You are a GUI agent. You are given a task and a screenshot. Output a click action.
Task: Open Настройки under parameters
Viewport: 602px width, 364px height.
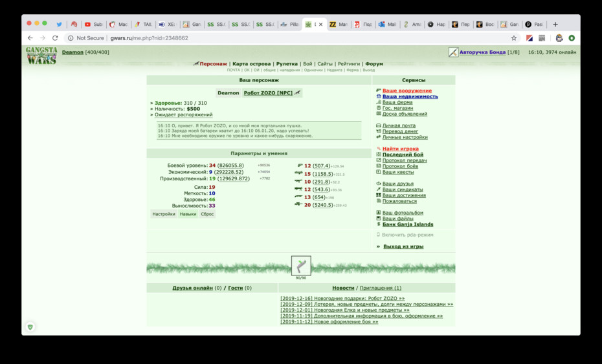coord(164,214)
